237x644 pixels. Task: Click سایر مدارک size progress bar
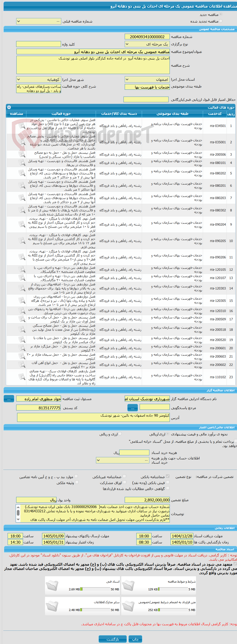[x=95, y=610]
